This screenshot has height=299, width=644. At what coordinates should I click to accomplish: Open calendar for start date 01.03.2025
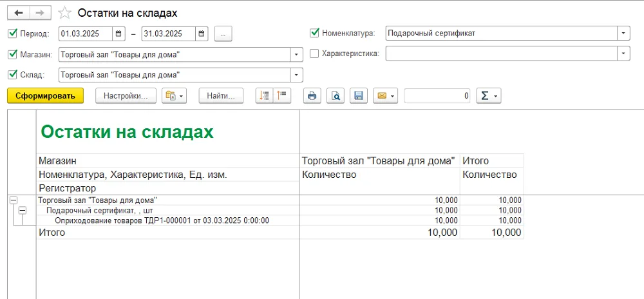click(118, 34)
